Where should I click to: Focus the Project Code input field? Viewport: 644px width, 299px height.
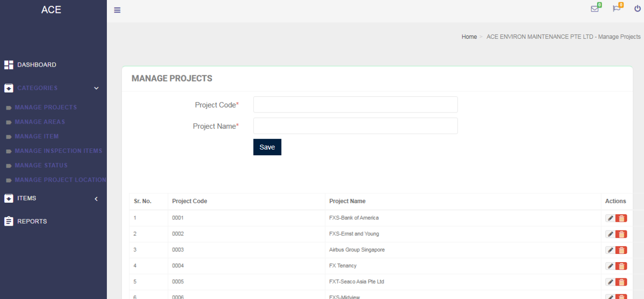pyautogui.click(x=355, y=104)
